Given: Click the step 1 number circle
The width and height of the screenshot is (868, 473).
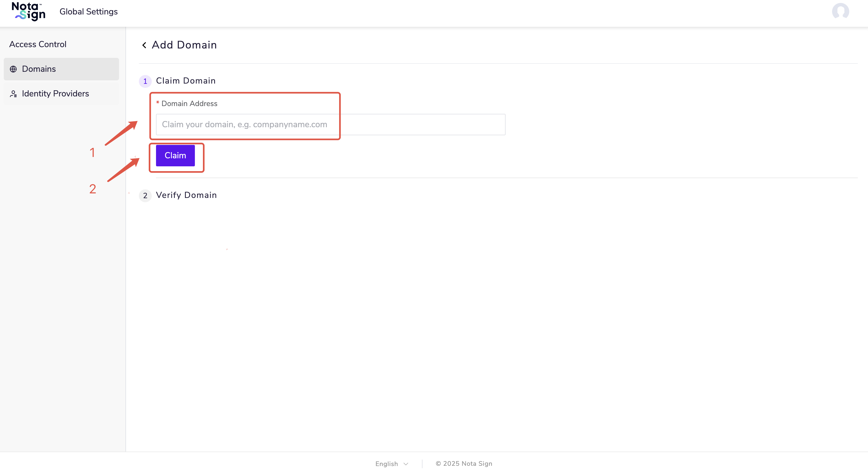Looking at the screenshot, I should (x=145, y=81).
